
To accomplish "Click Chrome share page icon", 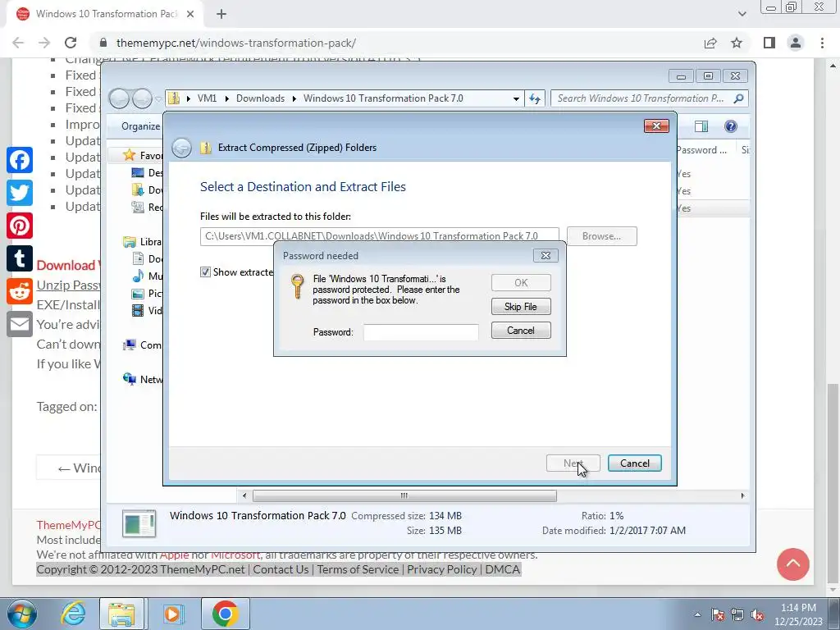I will tap(710, 43).
